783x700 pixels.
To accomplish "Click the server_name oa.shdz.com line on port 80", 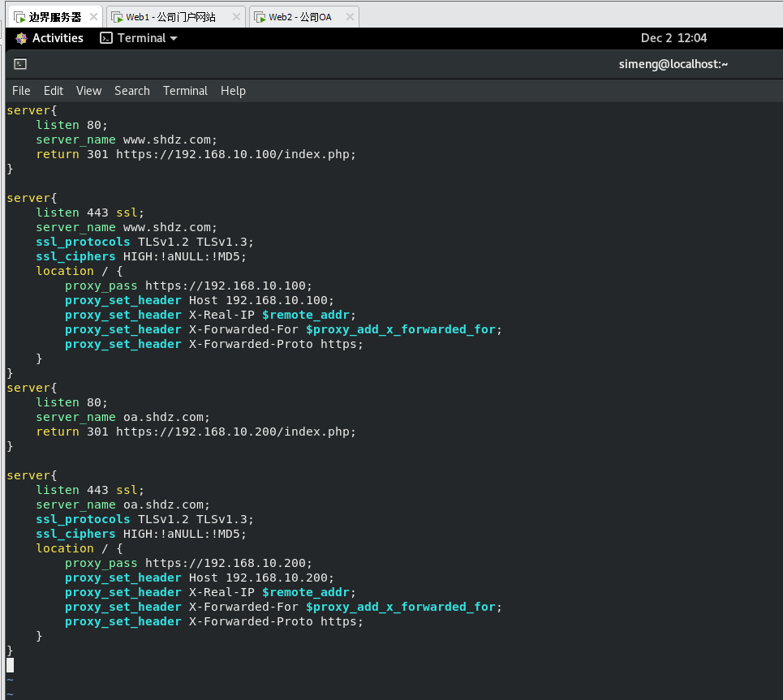I will click(123, 417).
